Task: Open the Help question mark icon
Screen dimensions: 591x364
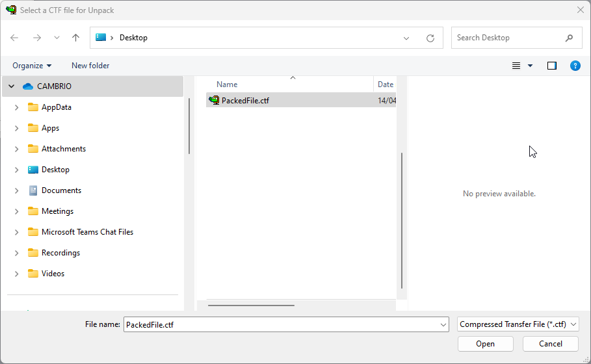Action: pos(575,66)
